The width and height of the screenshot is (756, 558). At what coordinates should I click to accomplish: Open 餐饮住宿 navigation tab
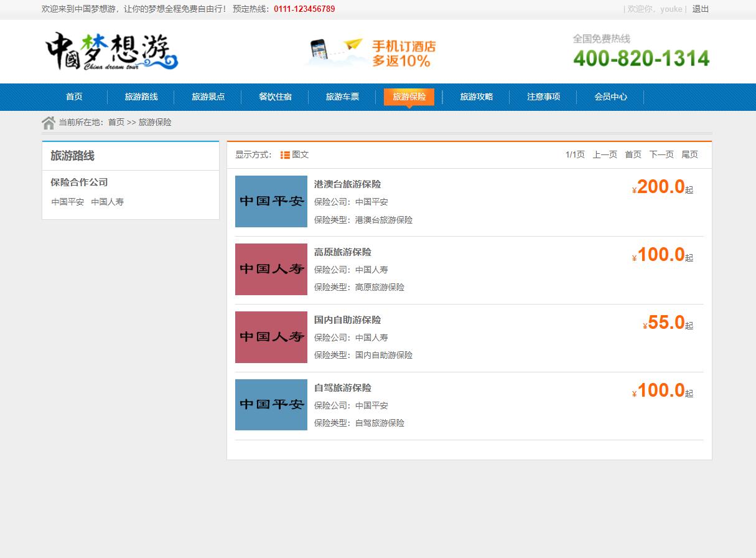[275, 97]
